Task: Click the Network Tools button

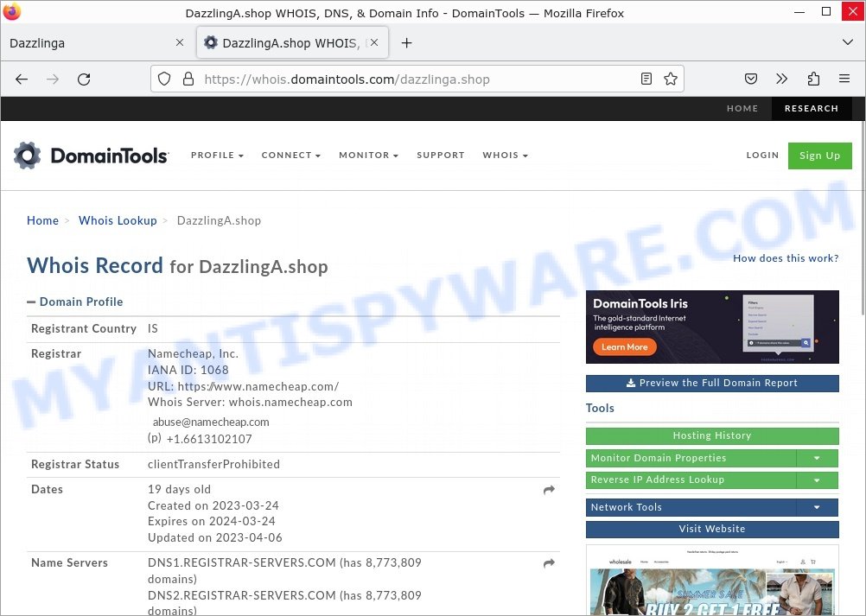Action: 691,507
